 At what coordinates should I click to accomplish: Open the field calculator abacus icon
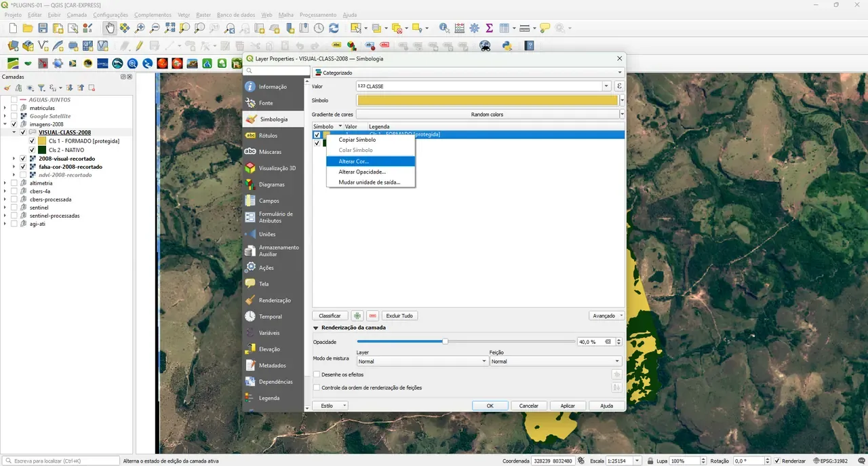(459, 28)
